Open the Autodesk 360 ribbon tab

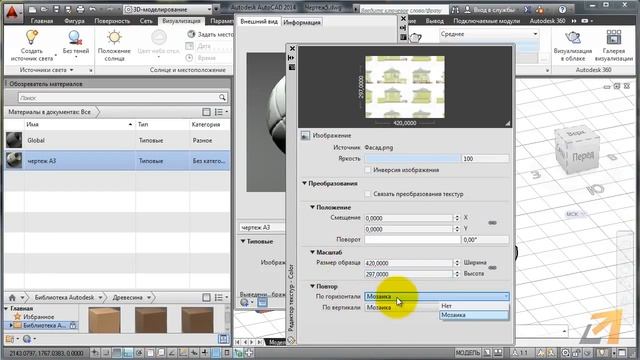pos(547,21)
